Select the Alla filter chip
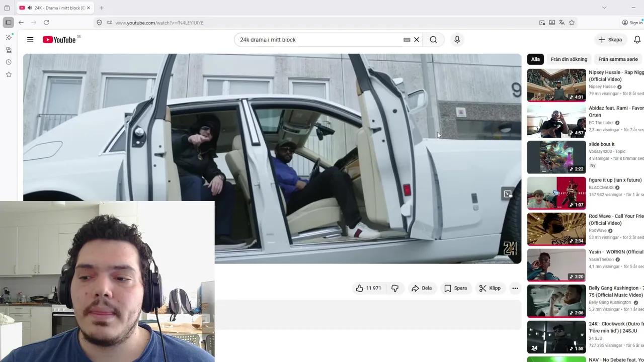Image resolution: width=644 pixels, height=362 pixels. point(535,59)
